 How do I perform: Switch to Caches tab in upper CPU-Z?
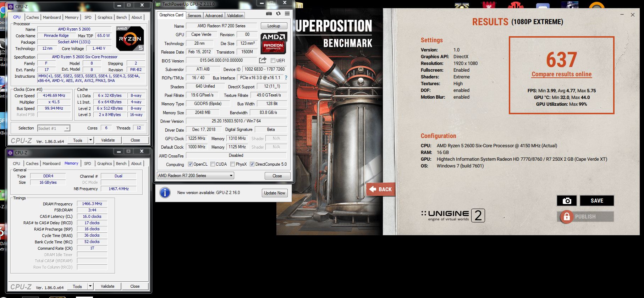(33, 17)
